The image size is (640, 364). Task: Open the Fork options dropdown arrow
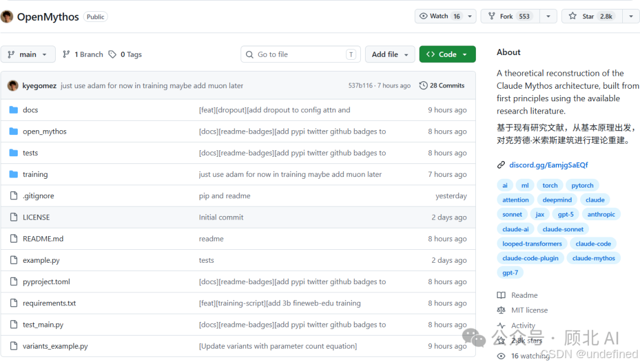click(548, 17)
